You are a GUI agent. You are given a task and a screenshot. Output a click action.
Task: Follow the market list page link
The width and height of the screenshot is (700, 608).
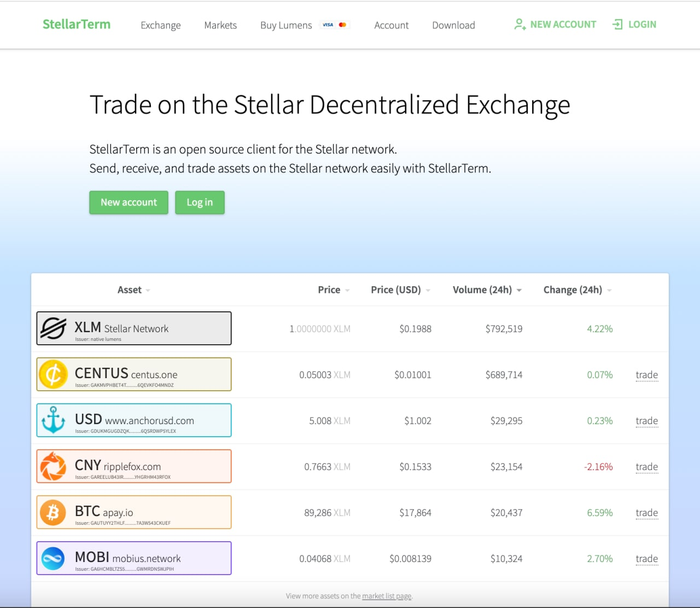click(x=387, y=596)
